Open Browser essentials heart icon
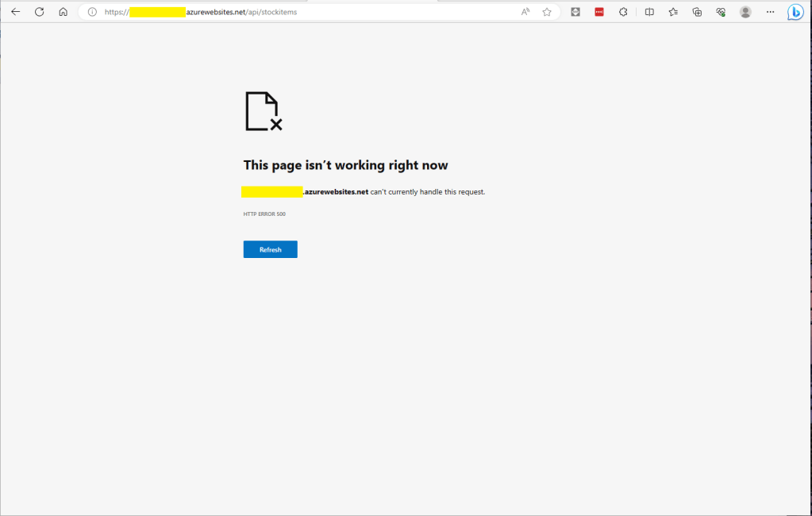The width and height of the screenshot is (812, 516). click(x=721, y=12)
